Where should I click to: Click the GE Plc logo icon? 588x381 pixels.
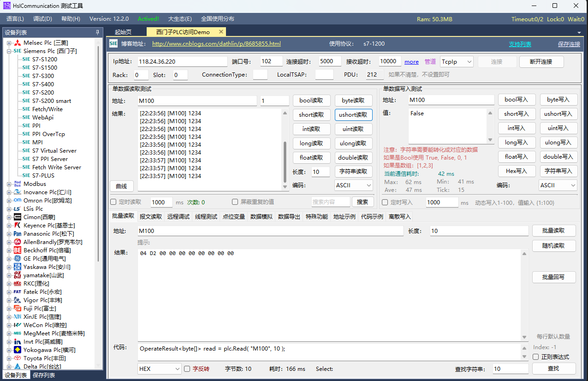(18, 259)
